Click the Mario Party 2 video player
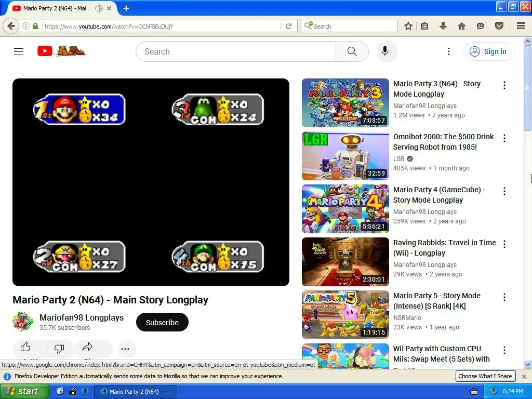 click(151, 182)
